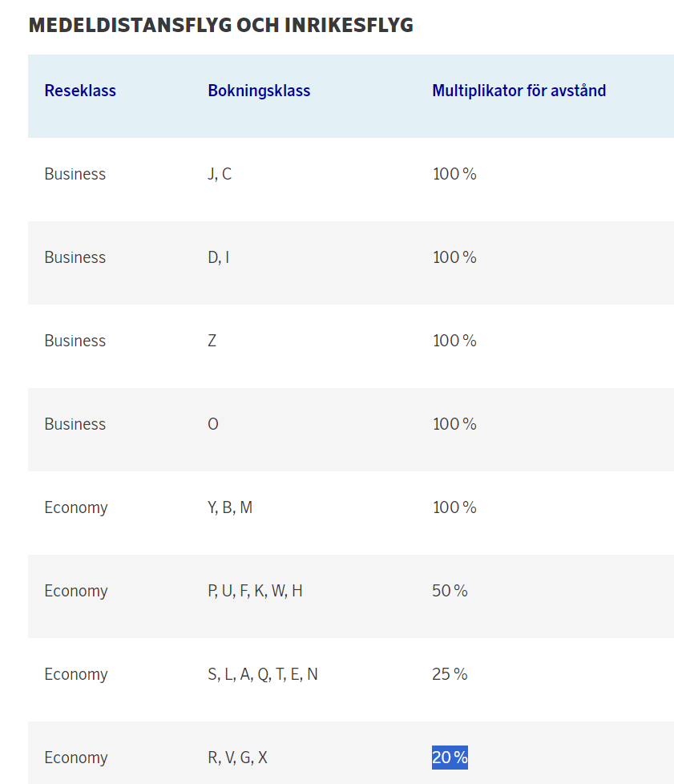Click the O booking class cell
This screenshot has width=674, height=784.
pyautogui.click(x=213, y=424)
